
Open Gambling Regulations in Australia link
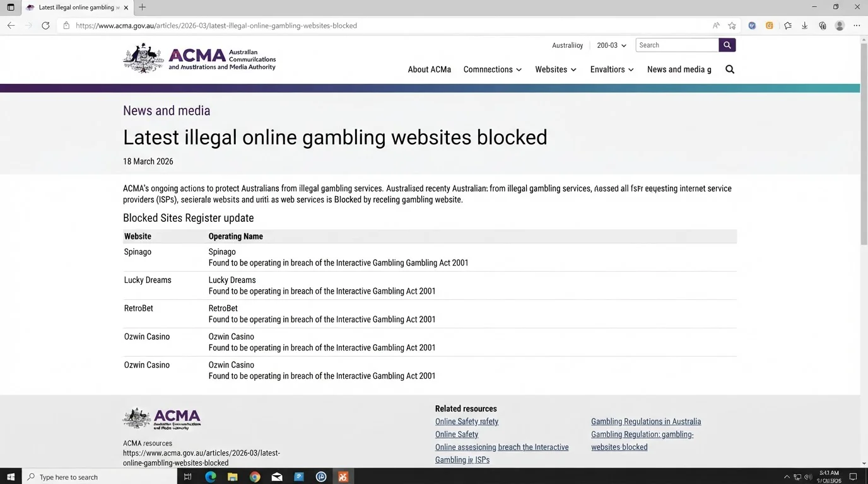[646, 422]
